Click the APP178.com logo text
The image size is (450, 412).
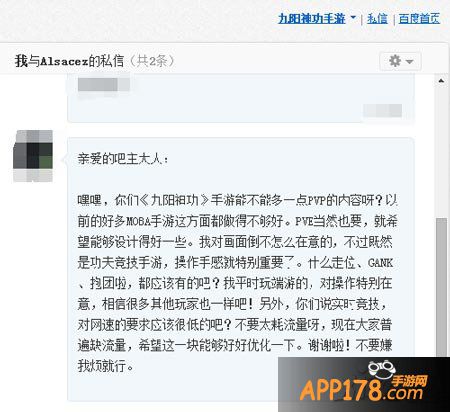361,390
